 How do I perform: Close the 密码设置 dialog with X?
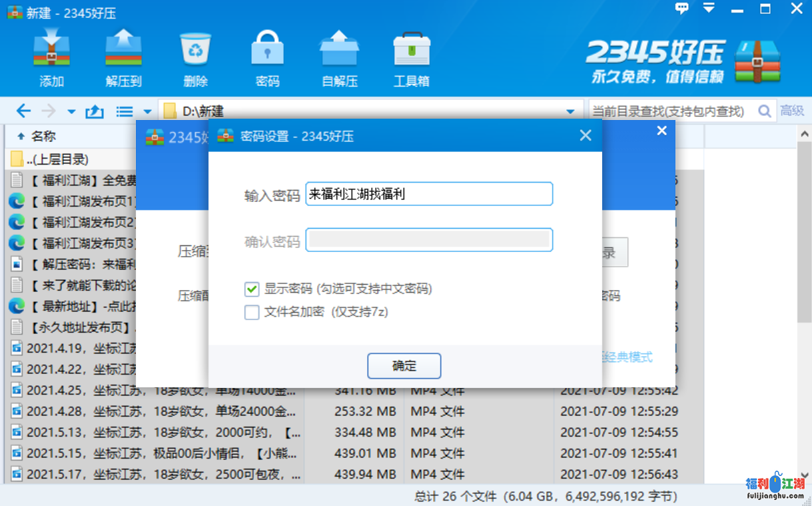(x=586, y=136)
